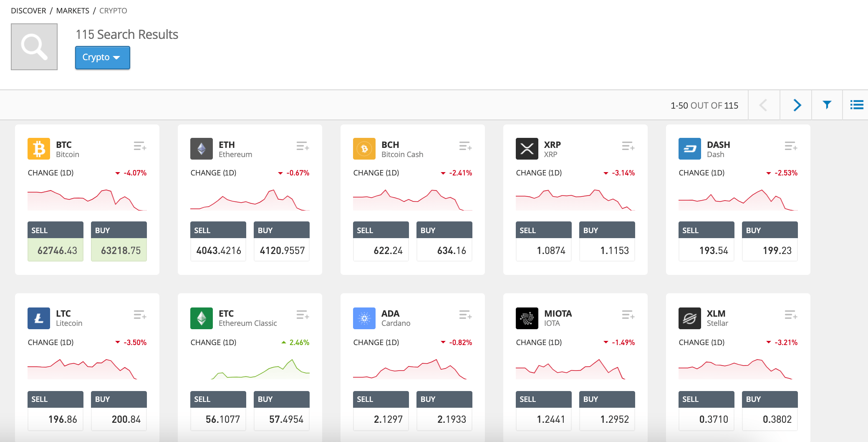Buy DASH at 199.23

(770, 241)
